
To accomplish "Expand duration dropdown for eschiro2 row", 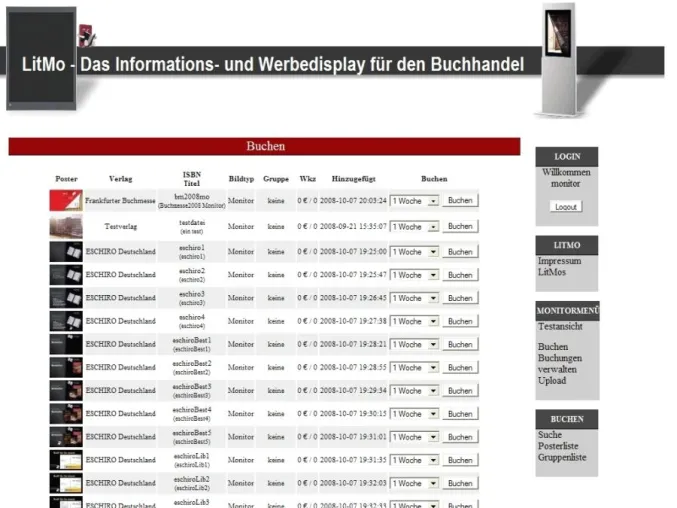I will click(x=414, y=275).
